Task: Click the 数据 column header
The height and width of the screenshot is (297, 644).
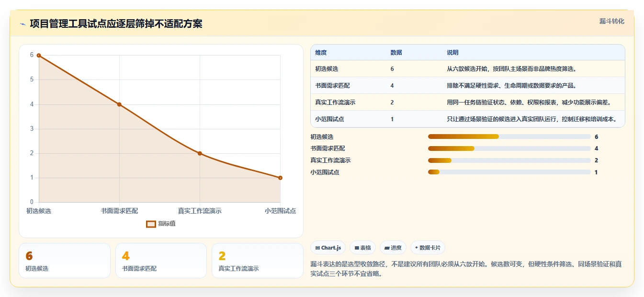Action: click(x=396, y=53)
